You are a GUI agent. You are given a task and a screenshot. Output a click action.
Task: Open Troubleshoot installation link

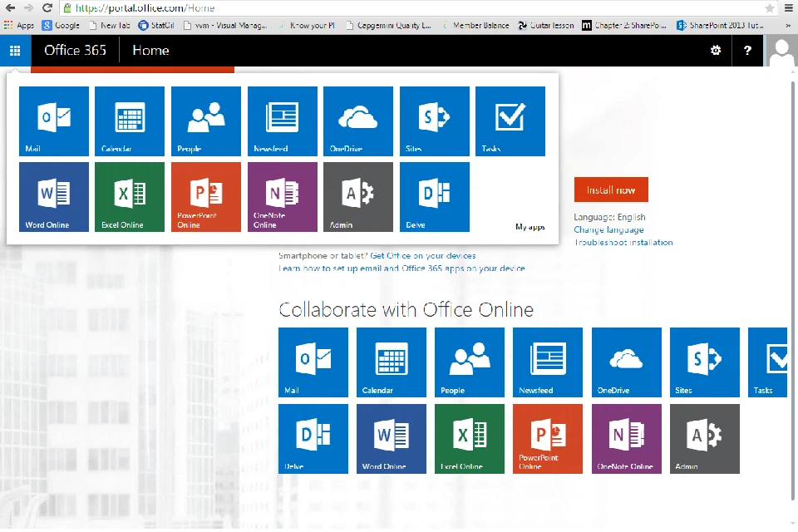(623, 243)
